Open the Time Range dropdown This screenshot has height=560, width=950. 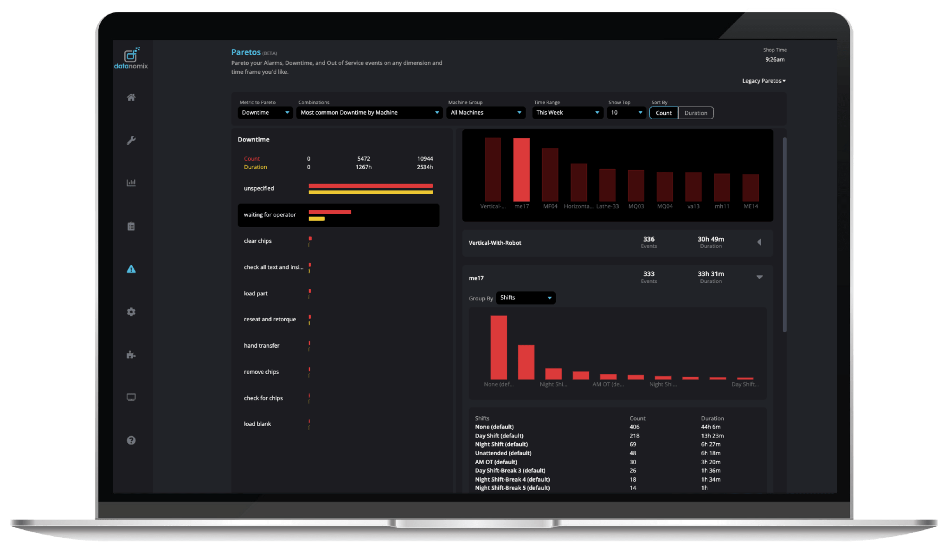click(x=567, y=112)
